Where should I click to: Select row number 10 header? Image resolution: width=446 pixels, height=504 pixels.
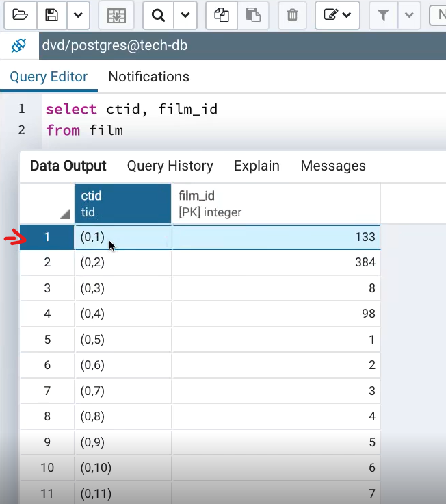47,468
